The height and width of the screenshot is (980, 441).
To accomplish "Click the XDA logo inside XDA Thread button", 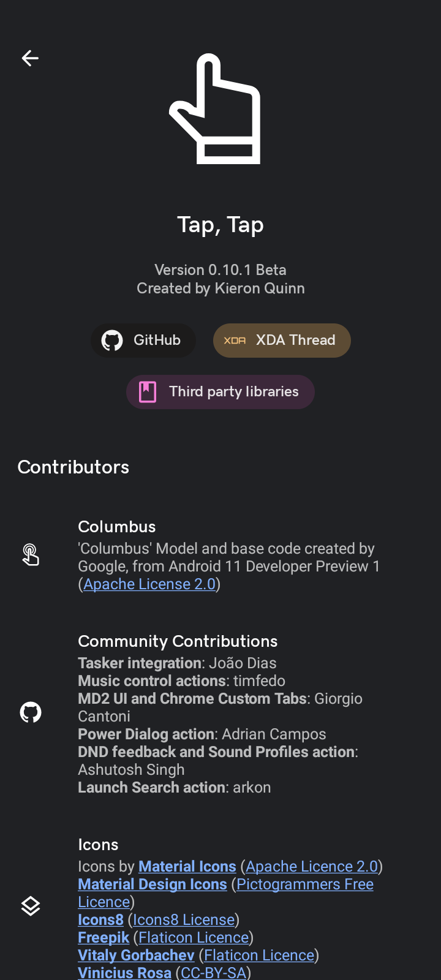I will (236, 340).
